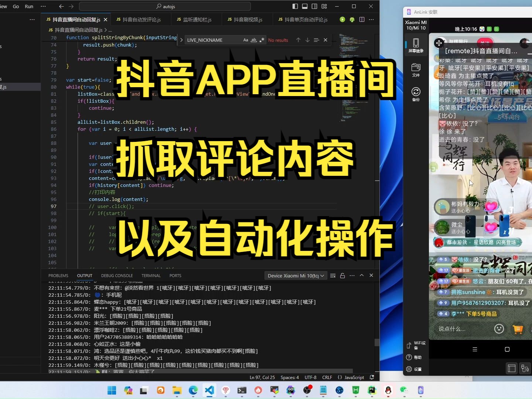Tap the phone home square navigation button
Screen dimensions: 532x399
pos(507,349)
